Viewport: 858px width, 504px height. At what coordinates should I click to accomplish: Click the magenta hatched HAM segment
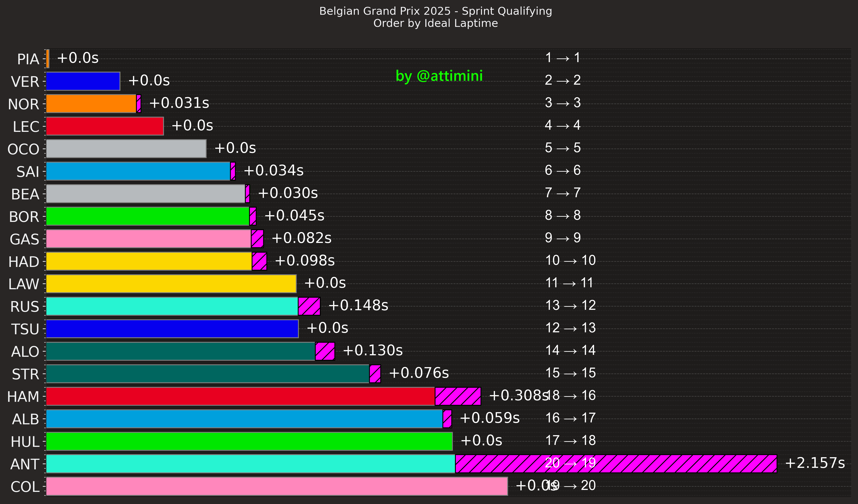(458, 396)
